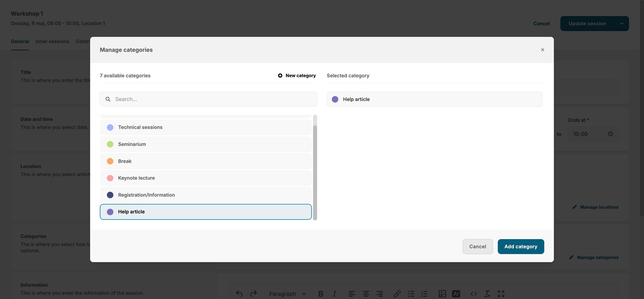Click the insert image icon
This screenshot has height=299, width=644.
point(442,294)
